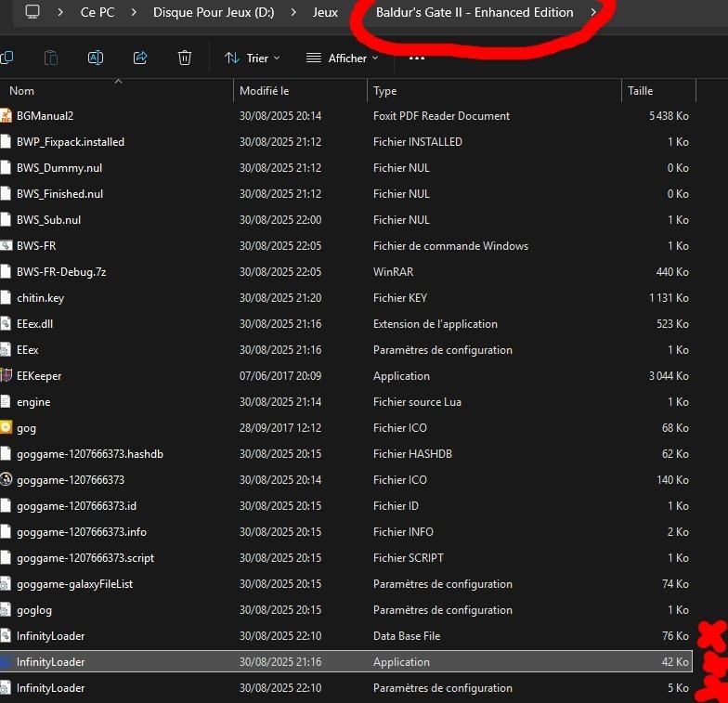Expand the chevron after Disque Pour Jeux (D:)
This screenshot has width=728, height=703.
tap(293, 13)
